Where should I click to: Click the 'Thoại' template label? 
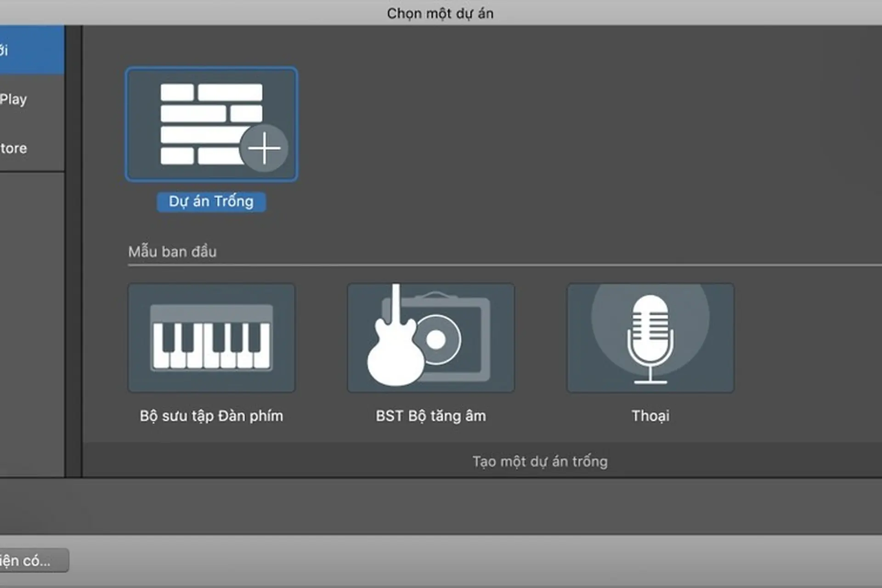[x=650, y=416]
